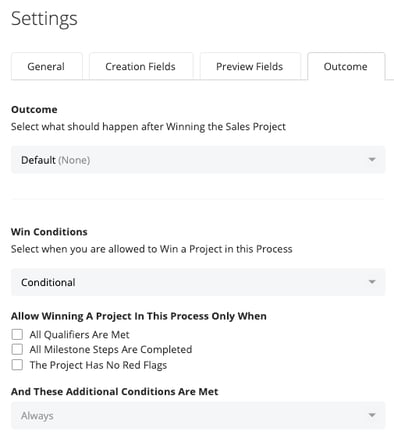This screenshot has height=438, width=394.
Task: Click the All Qualifiers Are Met label
Action: point(79,335)
